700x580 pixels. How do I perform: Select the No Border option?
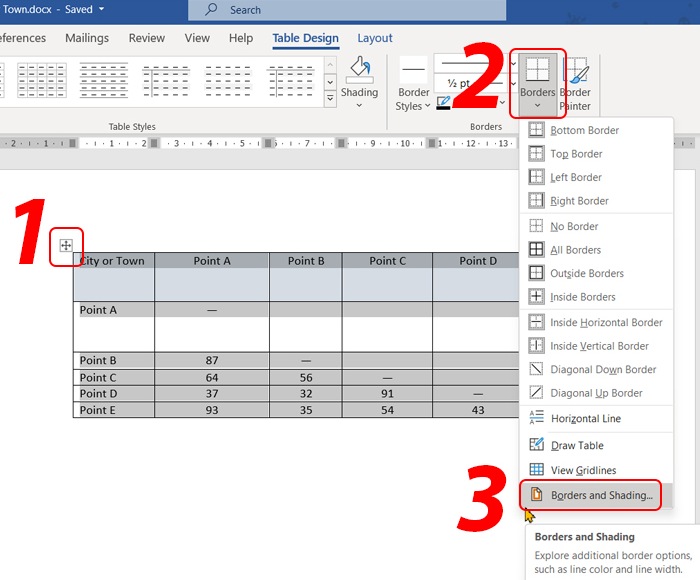pos(596,226)
